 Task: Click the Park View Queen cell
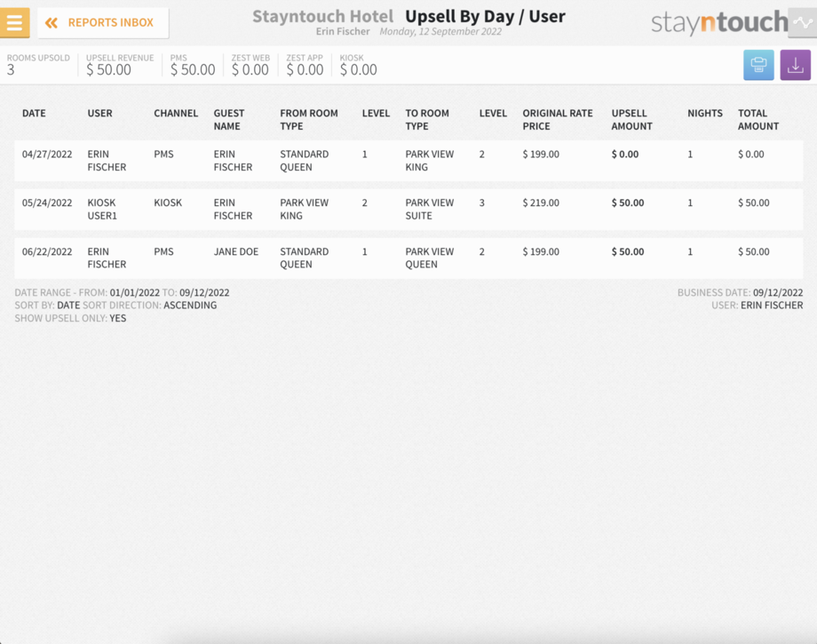(x=430, y=258)
